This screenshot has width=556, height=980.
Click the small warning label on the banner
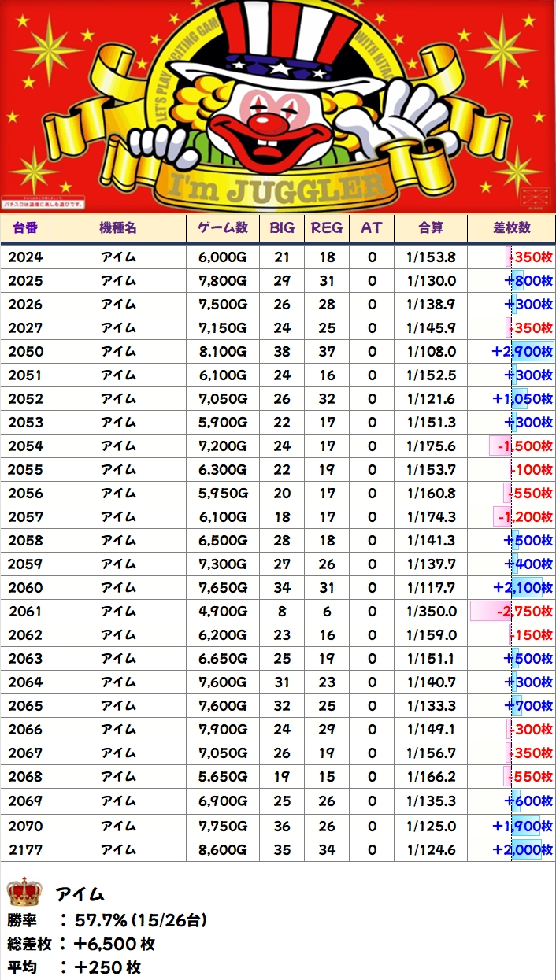point(43,204)
